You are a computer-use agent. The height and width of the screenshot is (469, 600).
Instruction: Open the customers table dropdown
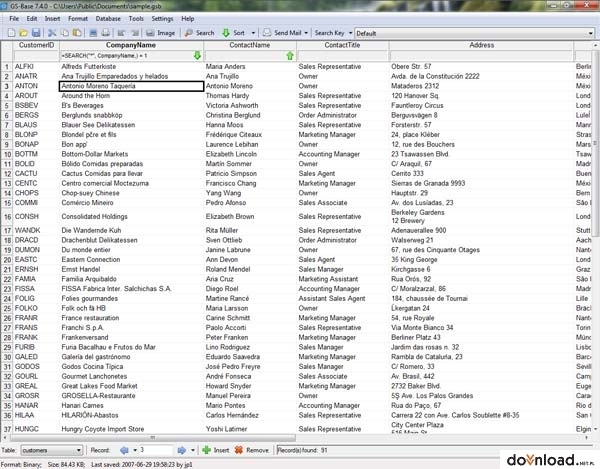52,450
